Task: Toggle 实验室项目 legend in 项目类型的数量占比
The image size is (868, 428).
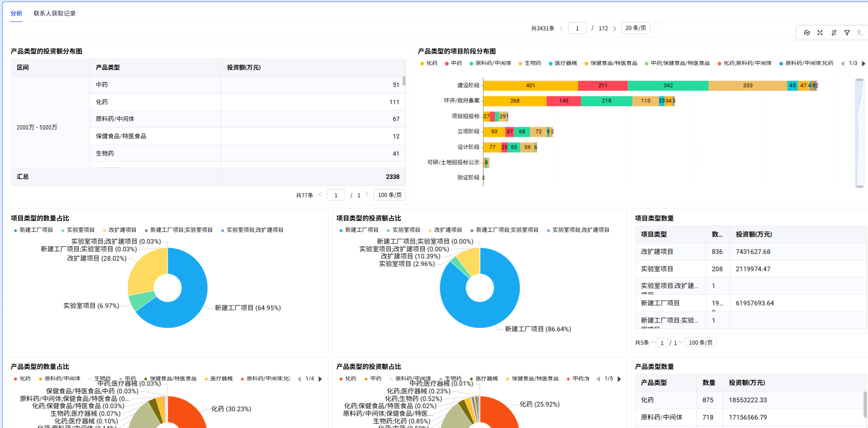Action: click(78, 230)
